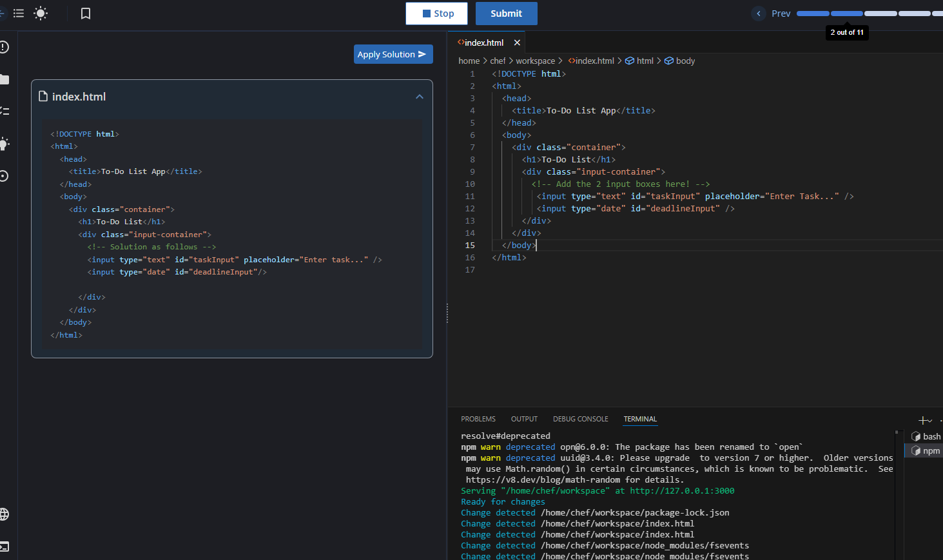Toggle light/dark theme with the sun icon
This screenshot has height=560, width=943.
click(x=41, y=13)
